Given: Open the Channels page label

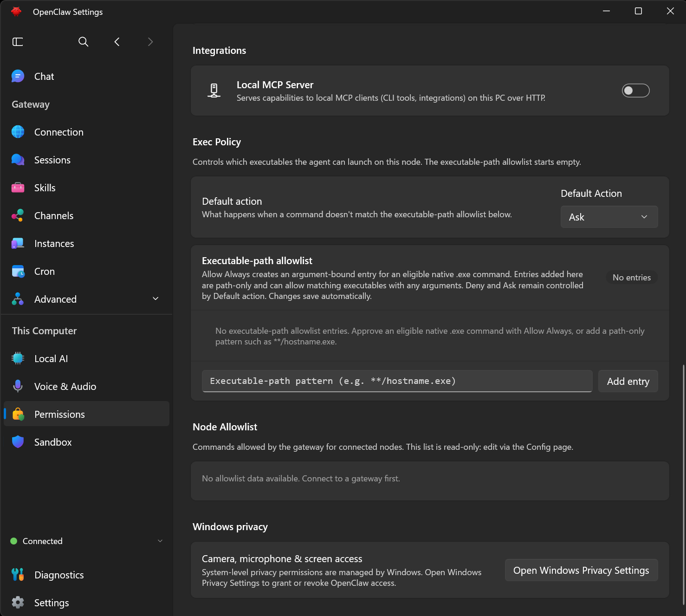Looking at the screenshot, I should point(54,215).
